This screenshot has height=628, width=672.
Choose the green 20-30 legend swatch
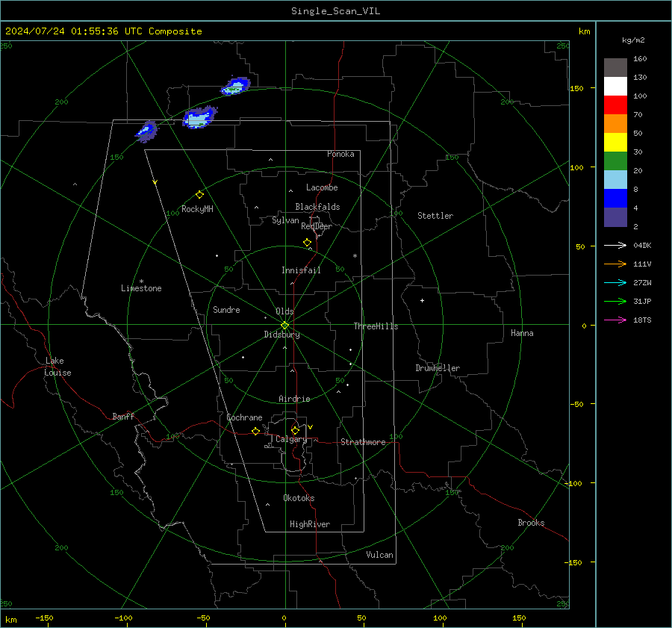(615, 161)
